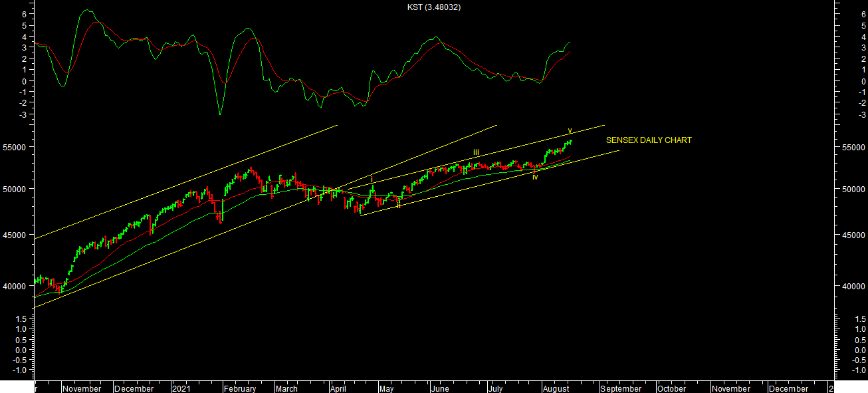
Task: Click 40000 on the right price axis
Action: 853,286
